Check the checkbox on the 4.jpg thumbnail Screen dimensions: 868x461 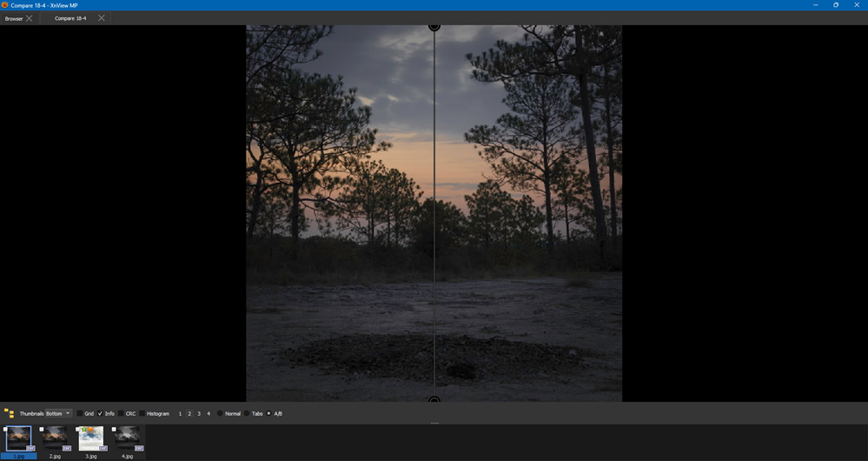coord(114,429)
